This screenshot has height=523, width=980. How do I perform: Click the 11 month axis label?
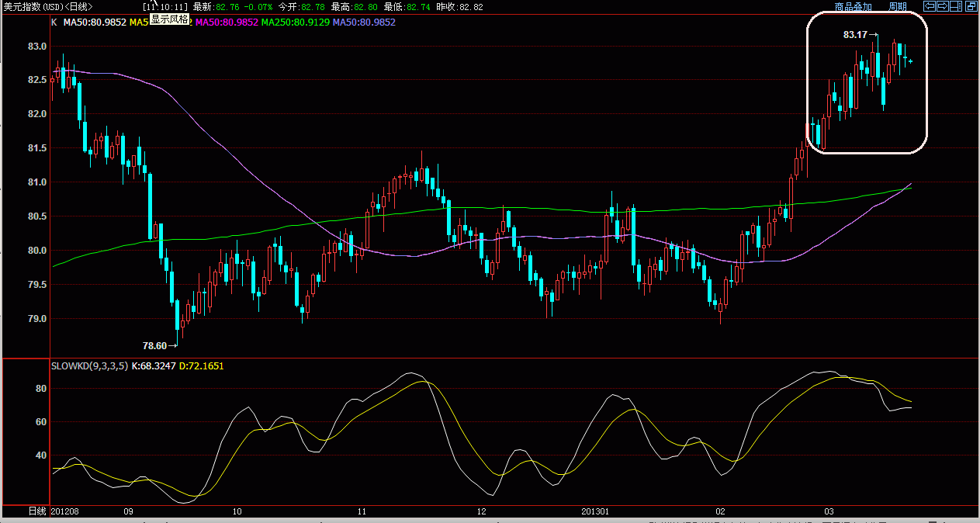[x=362, y=511]
